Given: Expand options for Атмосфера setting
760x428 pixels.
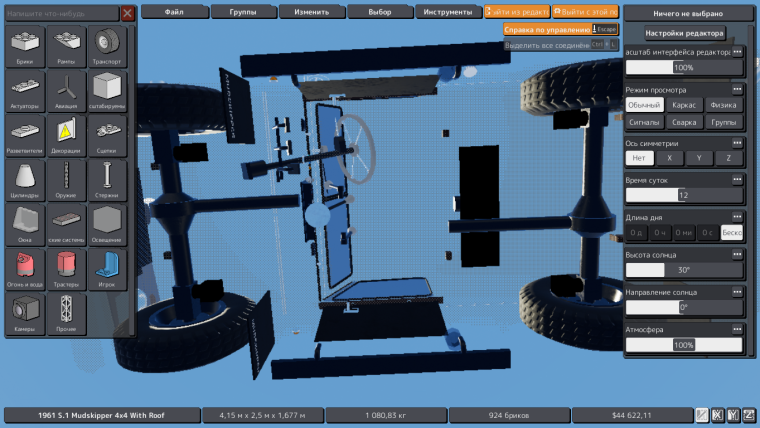Looking at the screenshot, I should (737, 329).
